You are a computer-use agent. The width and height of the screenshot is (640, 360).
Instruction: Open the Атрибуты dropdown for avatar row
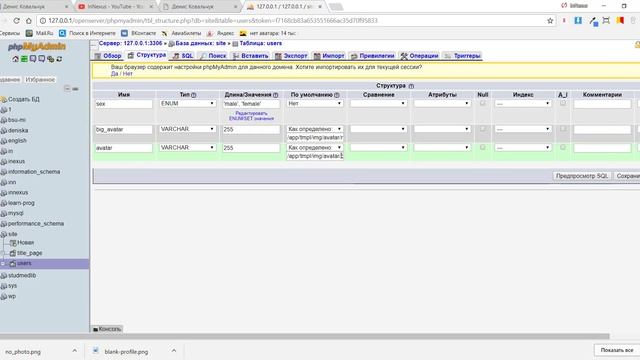click(442, 147)
